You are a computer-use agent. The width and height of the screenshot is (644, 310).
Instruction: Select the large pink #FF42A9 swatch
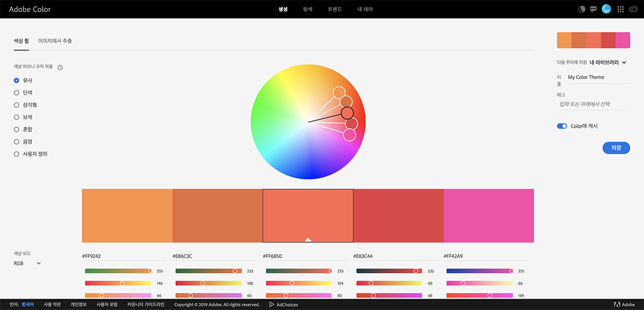tap(489, 216)
